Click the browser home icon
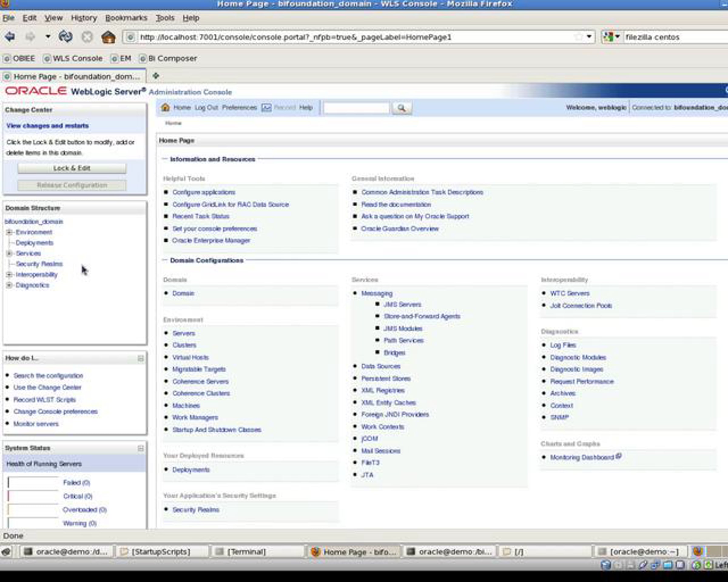Image resolution: width=728 pixels, height=582 pixels. click(108, 37)
